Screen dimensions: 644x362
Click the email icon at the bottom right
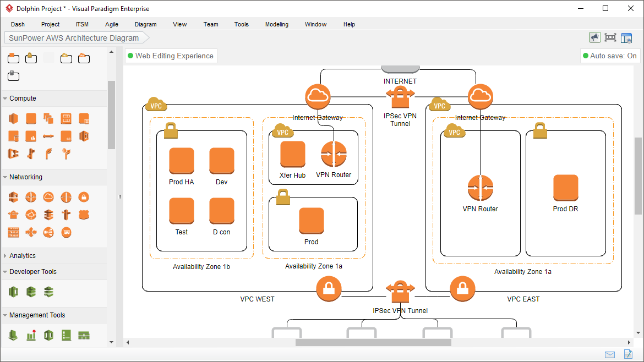click(609, 355)
